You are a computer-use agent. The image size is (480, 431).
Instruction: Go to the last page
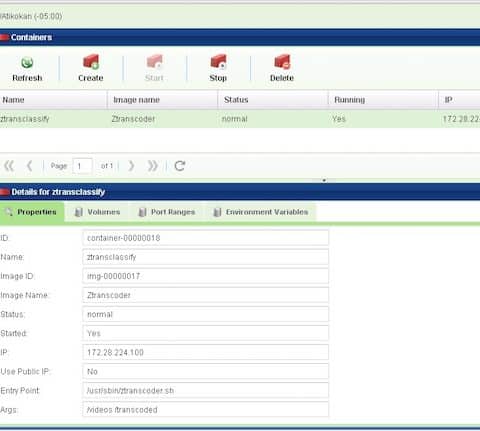pyautogui.click(x=152, y=166)
